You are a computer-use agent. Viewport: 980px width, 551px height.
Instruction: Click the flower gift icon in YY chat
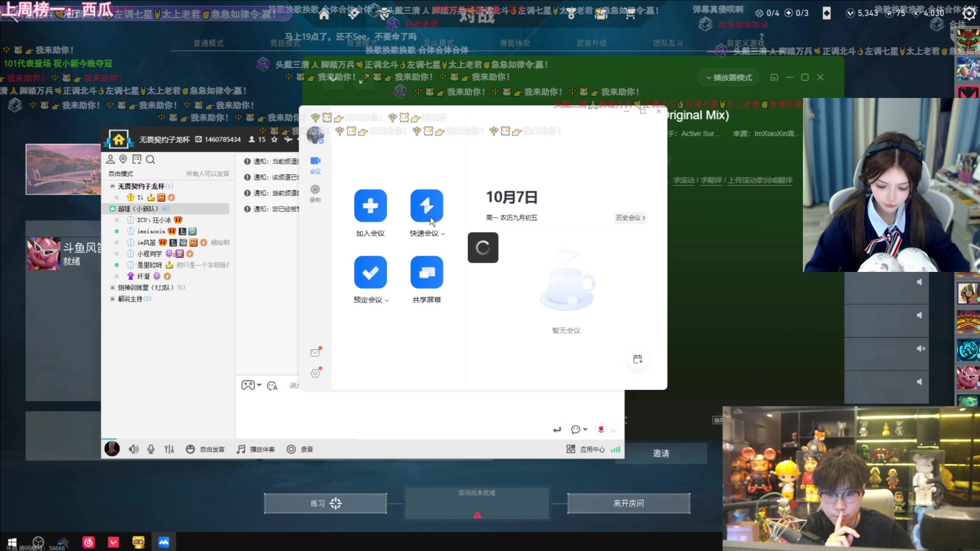[x=601, y=430]
